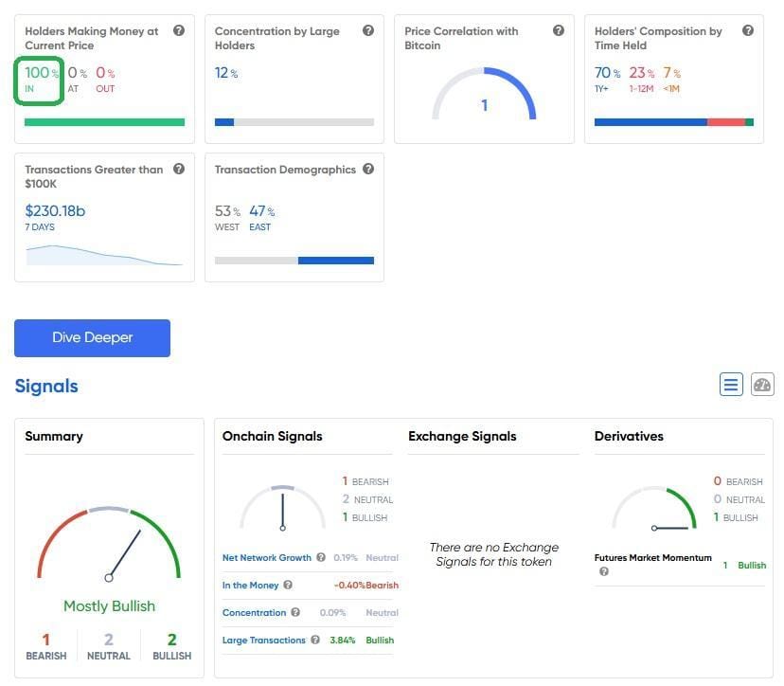Click the Transaction Demographics west-east bar
The height and width of the screenshot is (686, 784).
pos(294,261)
